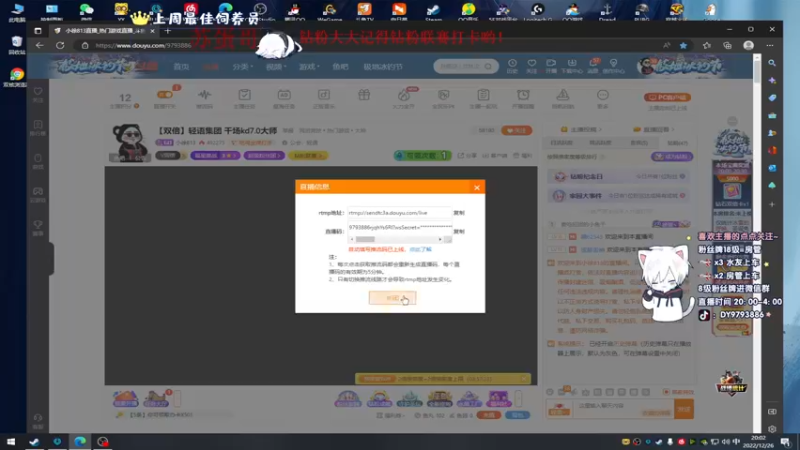Open the Edge favorites list
Image resolution: width=800 pixels, height=450 pixels.
707,45
